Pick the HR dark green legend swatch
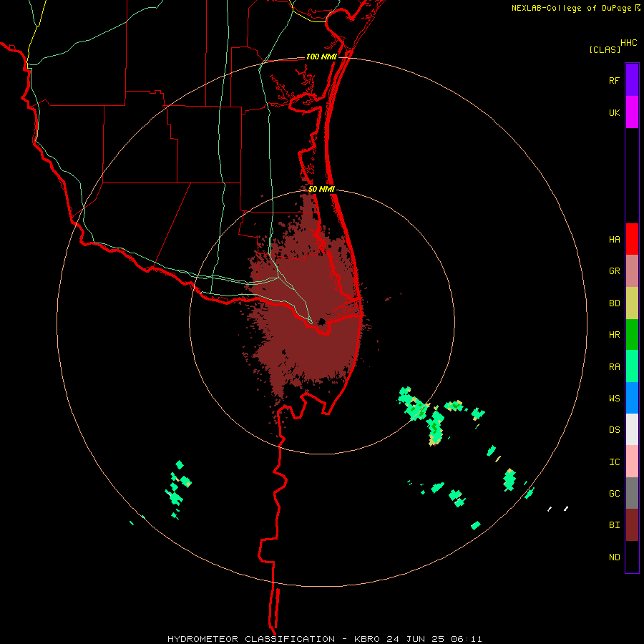This screenshot has width=644, height=644. click(x=632, y=335)
